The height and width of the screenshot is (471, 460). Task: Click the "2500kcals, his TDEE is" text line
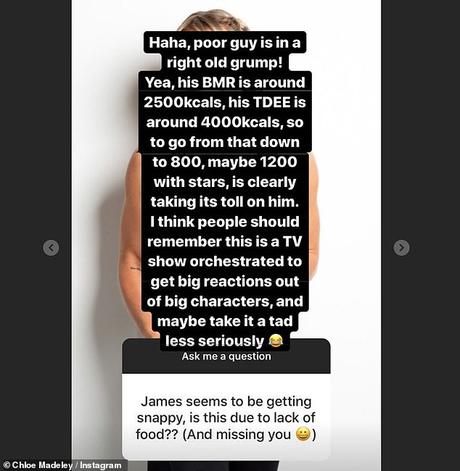[225, 102]
